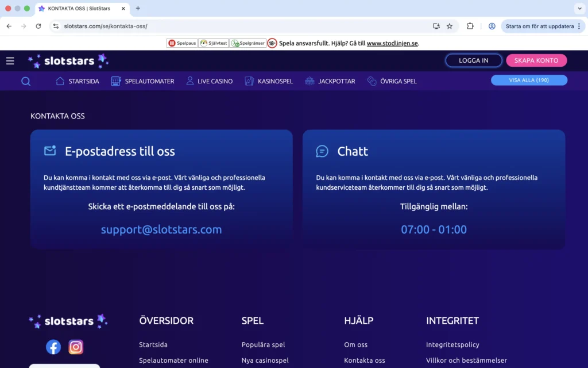The width and height of the screenshot is (588, 368).
Task: Click the Spelpaus logo icon
Action: coord(182,43)
